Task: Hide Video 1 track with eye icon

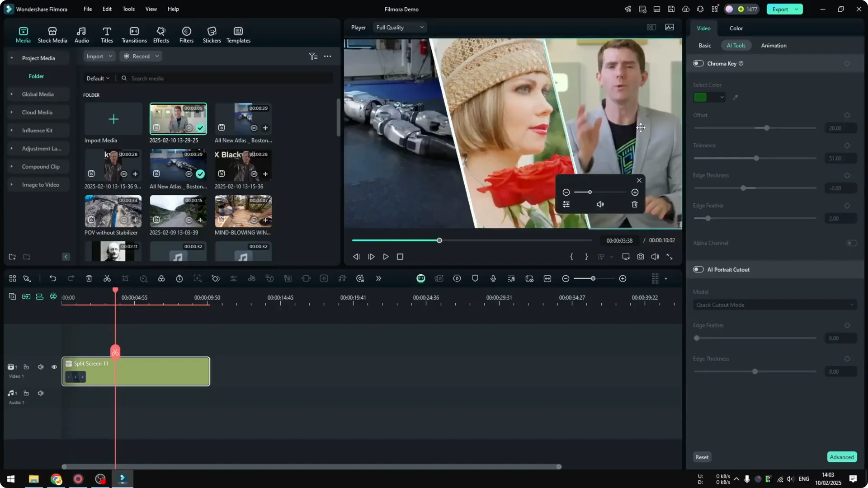Action: tap(54, 367)
